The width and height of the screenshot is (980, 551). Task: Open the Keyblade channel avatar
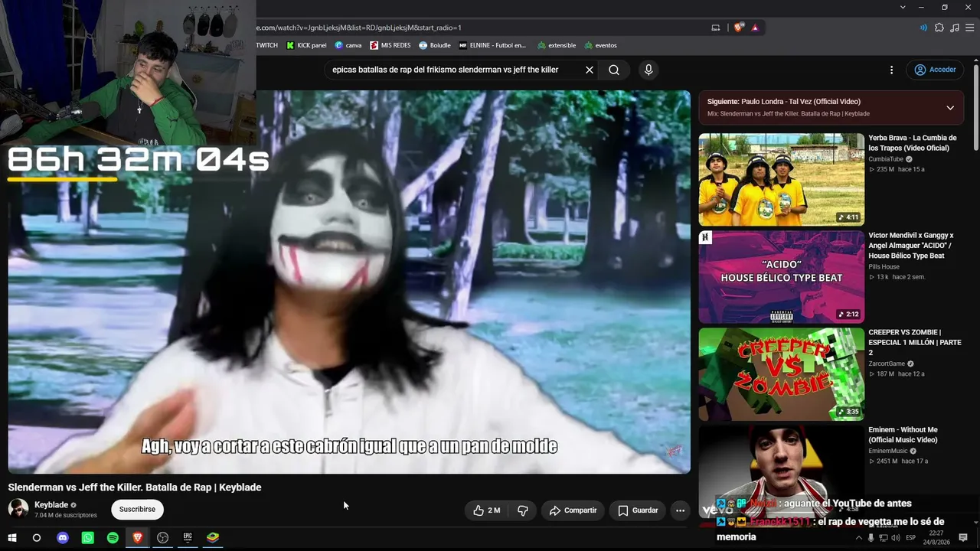[x=18, y=509]
